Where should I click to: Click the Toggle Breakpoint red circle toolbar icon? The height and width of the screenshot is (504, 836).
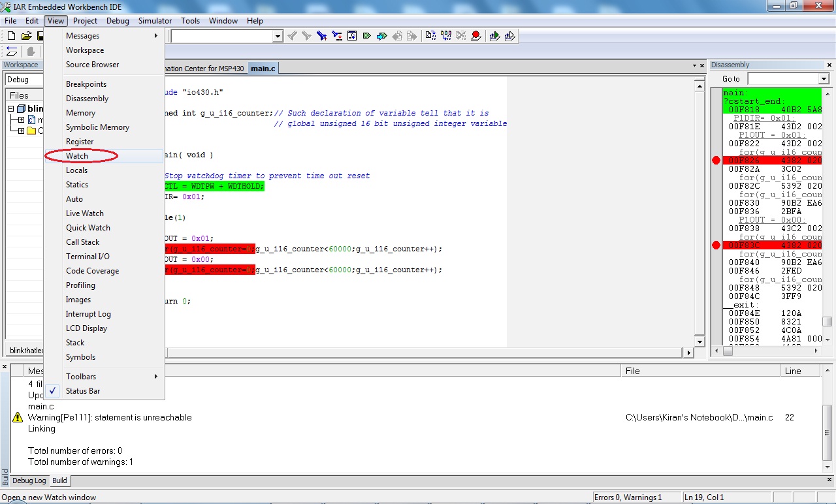pos(476,36)
